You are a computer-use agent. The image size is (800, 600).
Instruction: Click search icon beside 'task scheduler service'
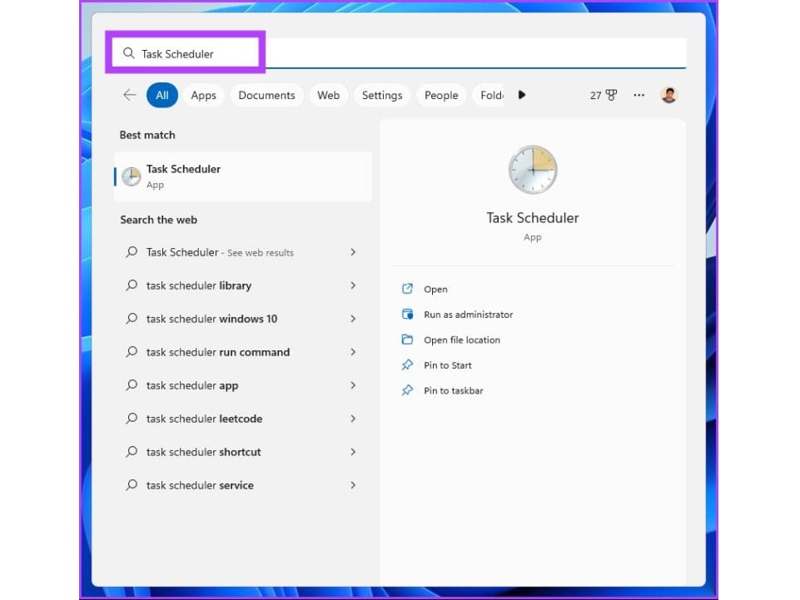tap(132, 485)
